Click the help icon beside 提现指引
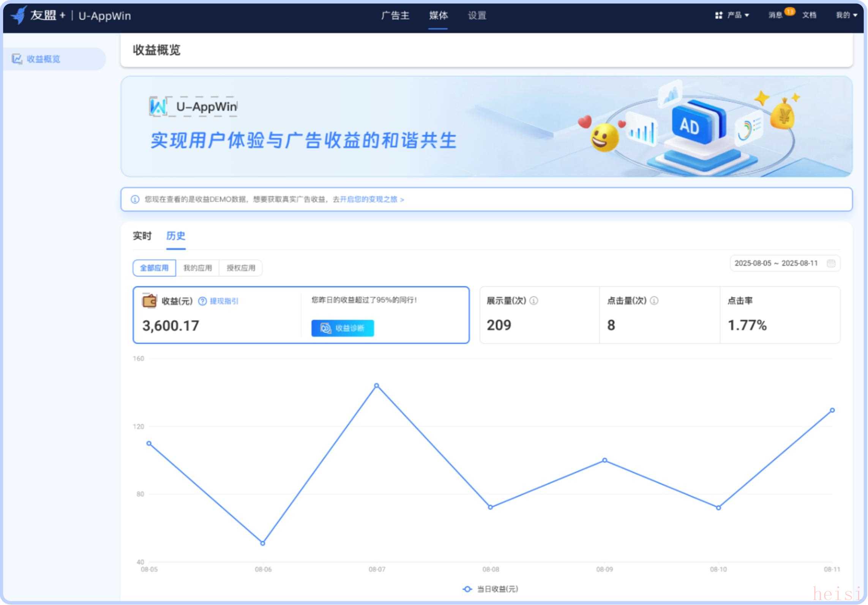Viewport: 868px width, 605px height. tap(203, 302)
